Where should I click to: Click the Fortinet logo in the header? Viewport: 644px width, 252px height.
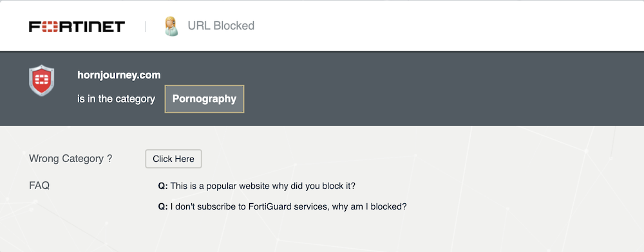click(x=77, y=26)
